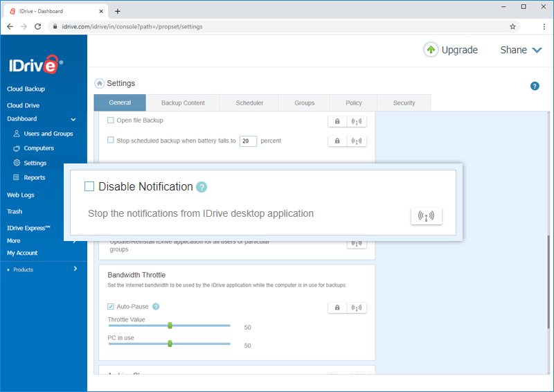Open My Account in the sidebar

point(22,253)
